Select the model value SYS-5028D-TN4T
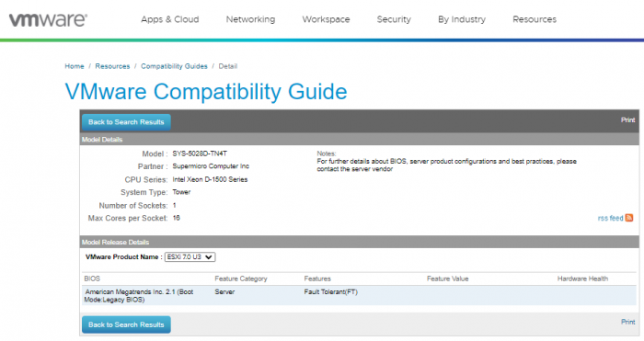 200,153
